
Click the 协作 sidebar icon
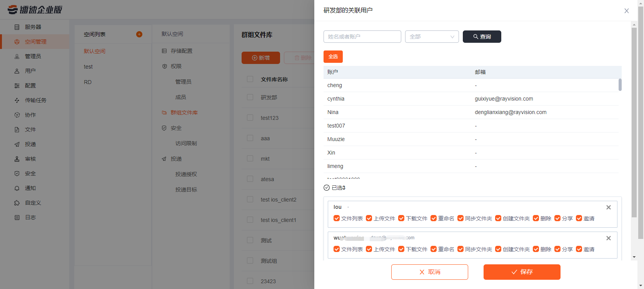17,115
